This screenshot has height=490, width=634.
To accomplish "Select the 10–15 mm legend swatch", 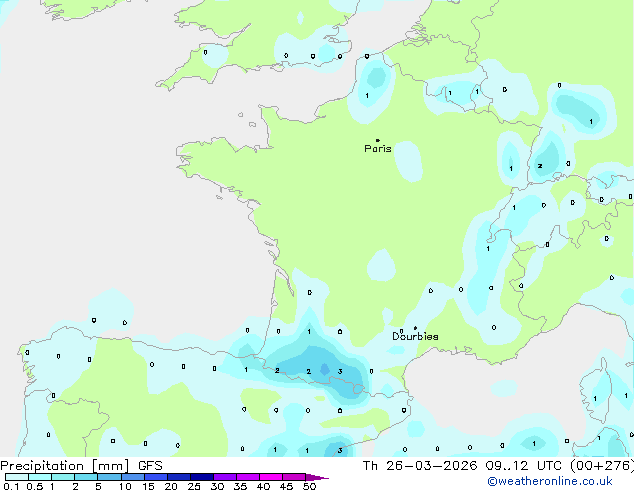I will click(133, 477).
